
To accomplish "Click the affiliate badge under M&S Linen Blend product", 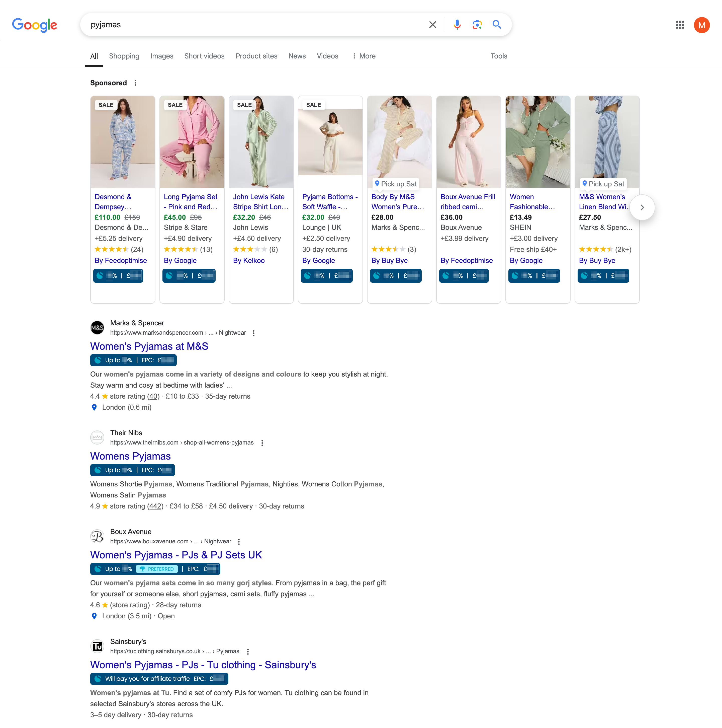I will click(x=603, y=276).
